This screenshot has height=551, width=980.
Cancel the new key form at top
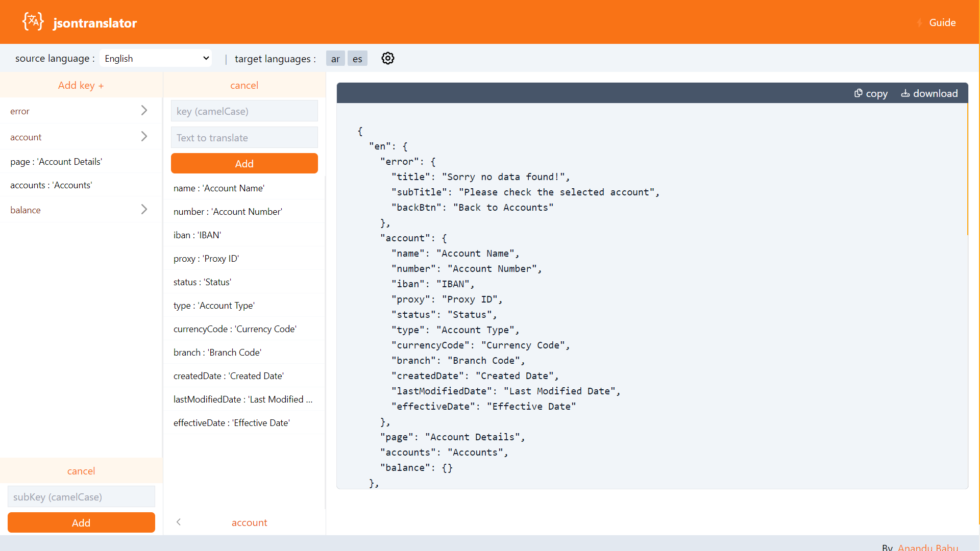(x=244, y=85)
